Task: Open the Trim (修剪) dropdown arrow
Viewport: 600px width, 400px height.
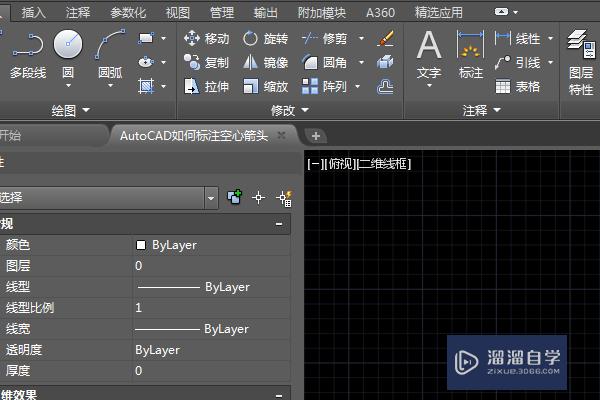Action: tap(361, 38)
